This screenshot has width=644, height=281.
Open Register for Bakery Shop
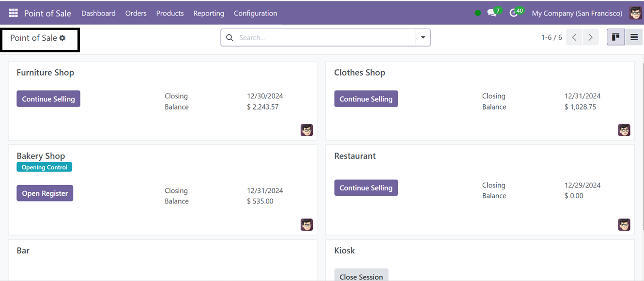click(x=45, y=193)
